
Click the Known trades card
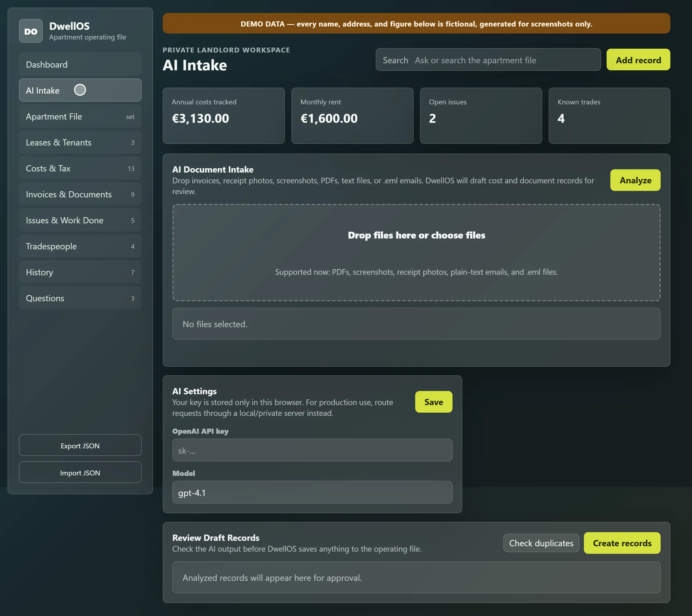609,116
